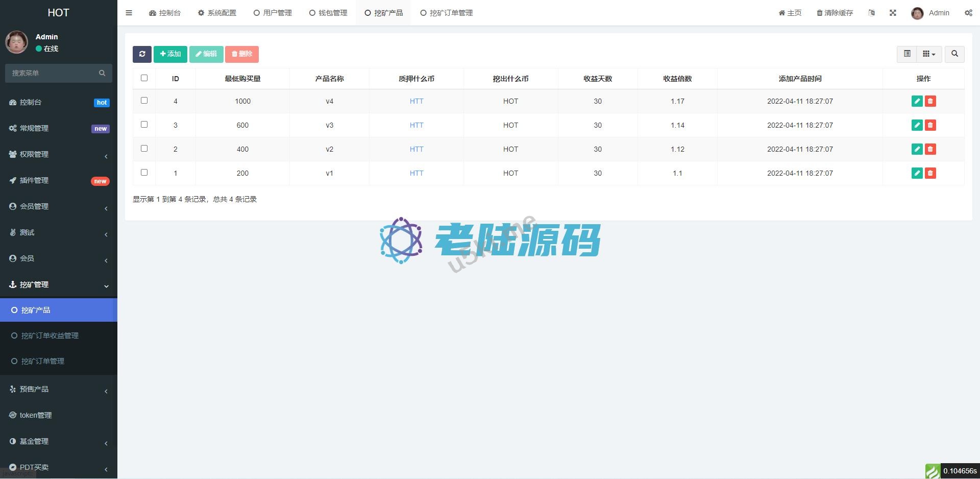
Task: Collapse the 挖矿管理 sidebar section
Action: click(59, 284)
